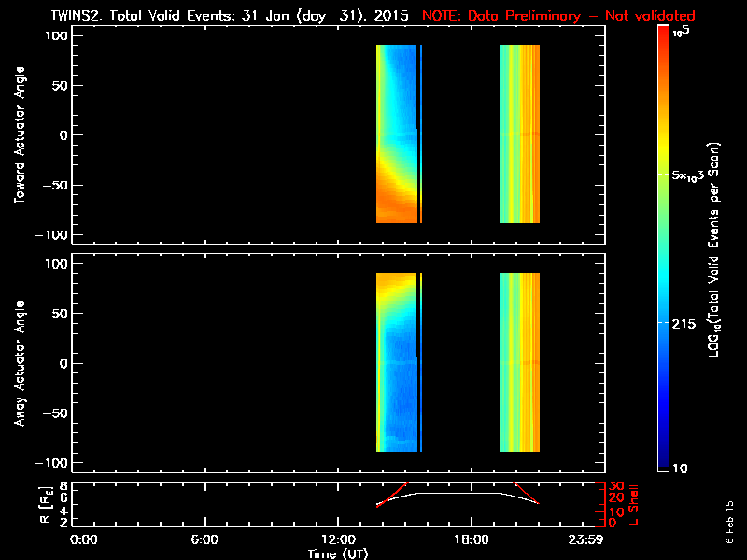The height and width of the screenshot is (560, 747).
Task: Click the red '30' L Shell tick label
Action: 616,486
